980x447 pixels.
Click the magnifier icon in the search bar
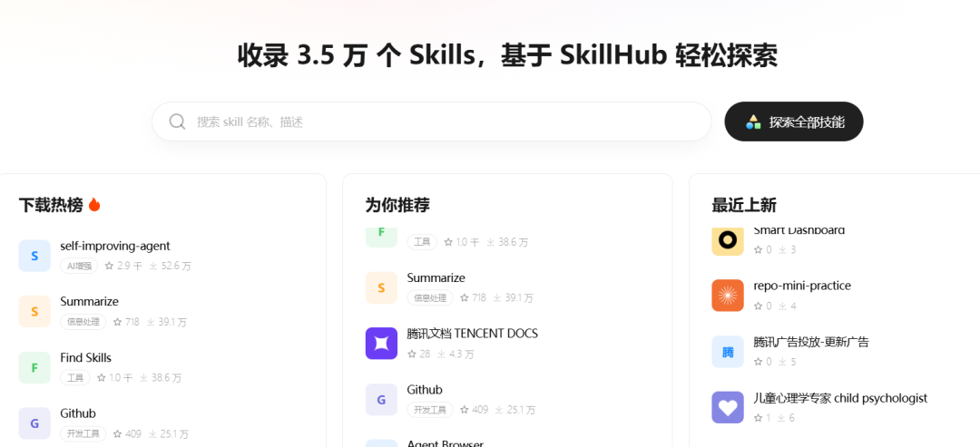[x=178, y=121]
